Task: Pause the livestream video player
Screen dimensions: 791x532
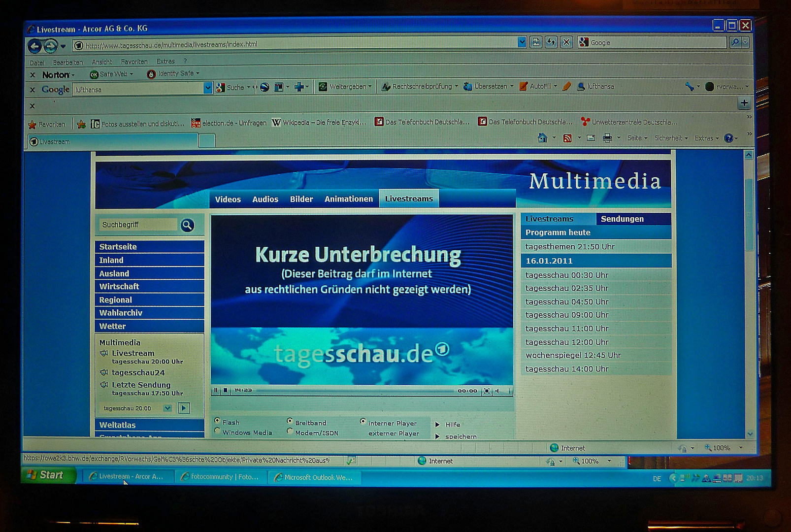Action: click(215, 390)
